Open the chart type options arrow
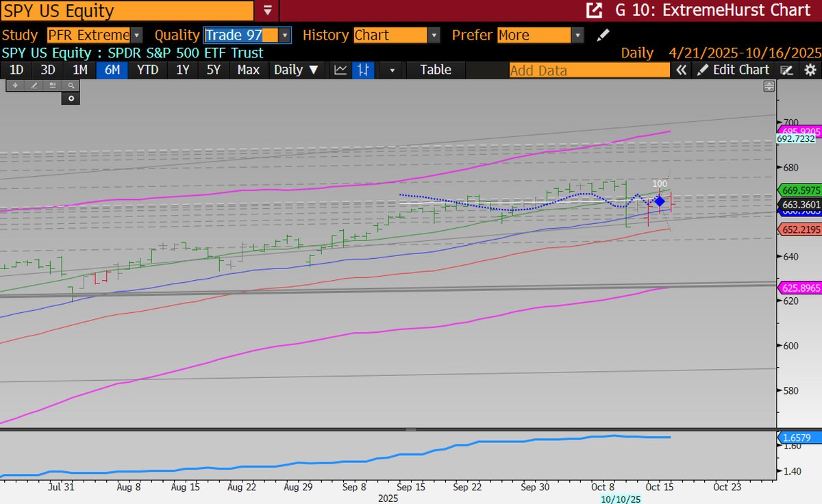Image resolution: width=822 pixels, height=504 pixels. coord(392,69)
